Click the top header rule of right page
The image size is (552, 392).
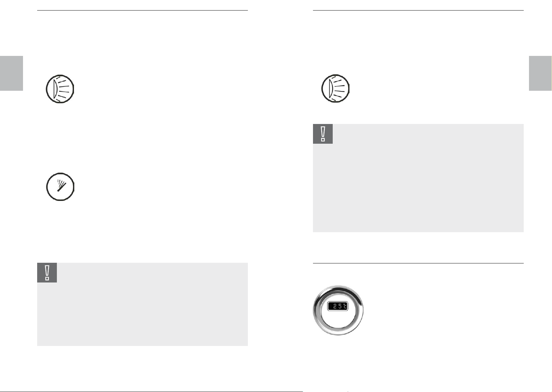pos(418,10)
